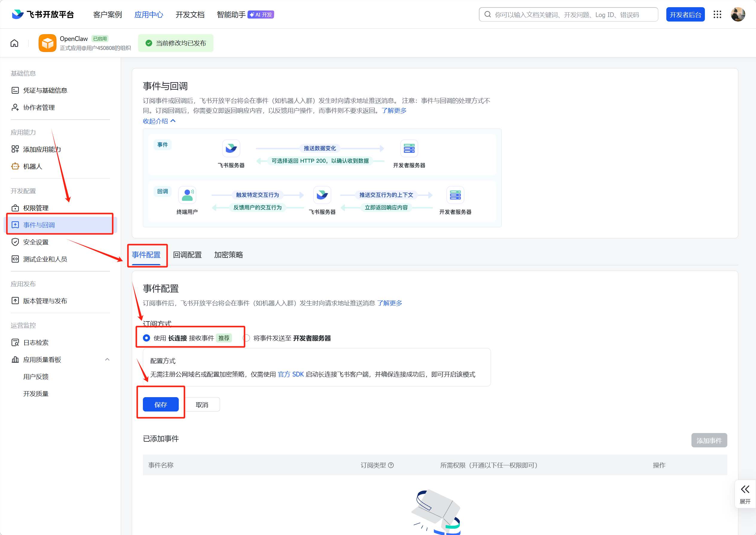Open the 官方 SDK link
This screenshot has height=535, width=756.
(291, 374)
